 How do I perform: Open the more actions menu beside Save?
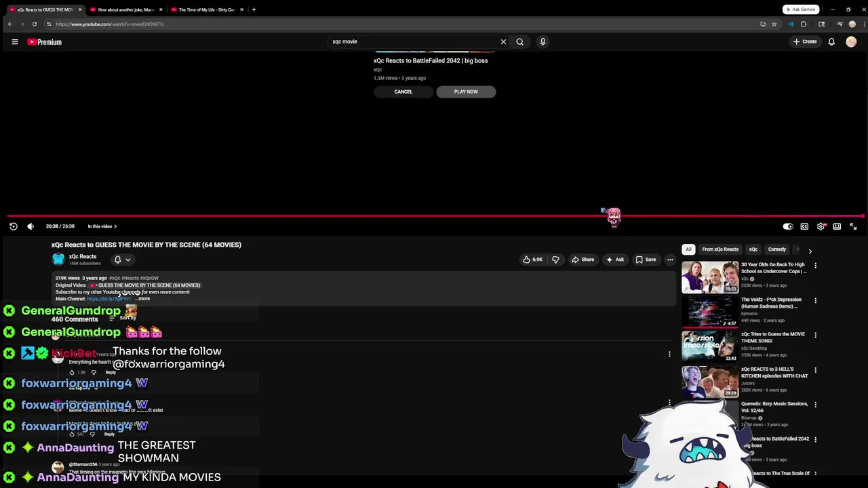click(x=670, y=260)
